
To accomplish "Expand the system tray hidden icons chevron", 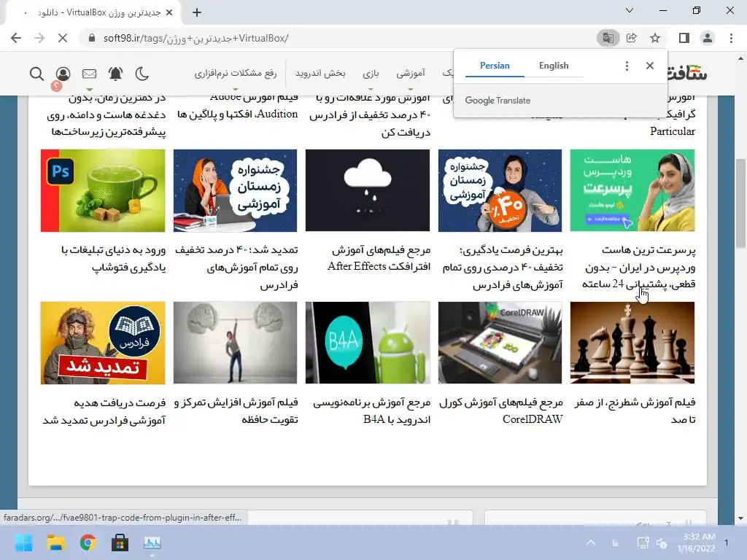I will [x=591, y=542].
